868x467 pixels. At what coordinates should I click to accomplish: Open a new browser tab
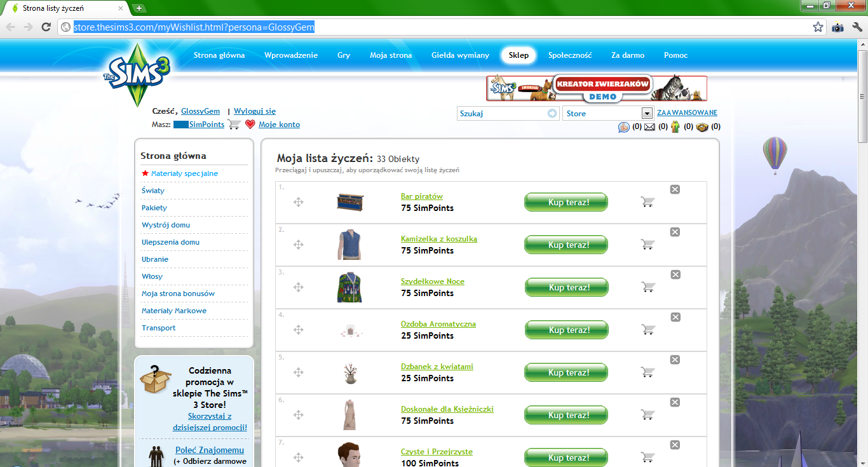[139, 8]
